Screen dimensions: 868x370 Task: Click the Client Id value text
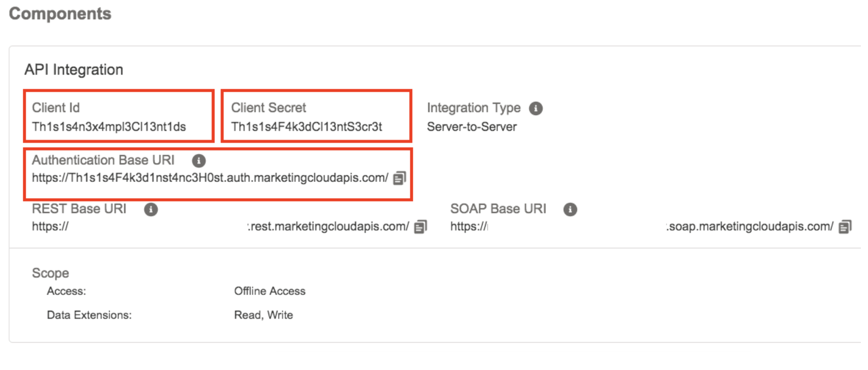coord(108,127)
